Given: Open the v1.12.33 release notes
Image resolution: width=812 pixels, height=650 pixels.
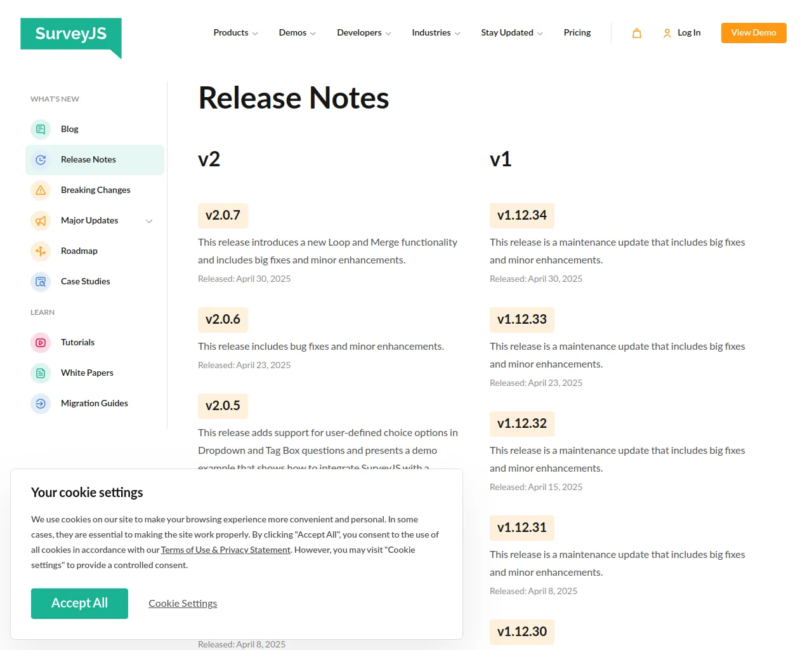Looking at the screenshot, I should 522,320.
